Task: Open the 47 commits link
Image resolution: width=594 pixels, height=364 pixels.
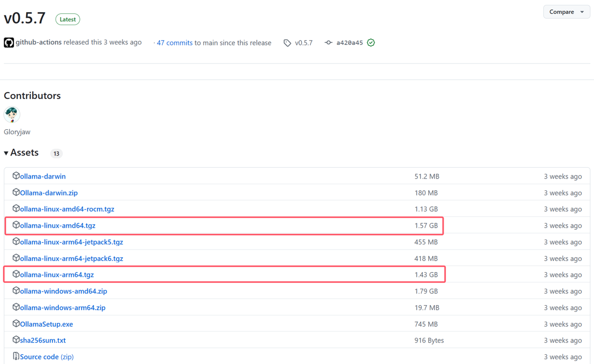Action: pyautogui.click(x=174, y=43)
